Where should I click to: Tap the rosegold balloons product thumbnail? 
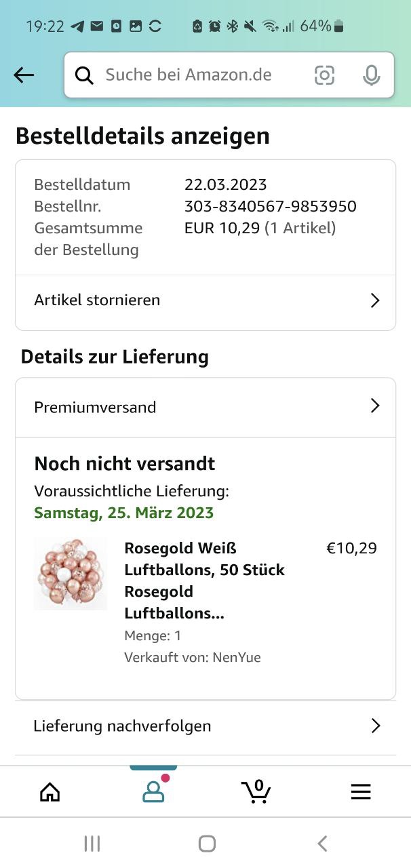pos(71,573)
